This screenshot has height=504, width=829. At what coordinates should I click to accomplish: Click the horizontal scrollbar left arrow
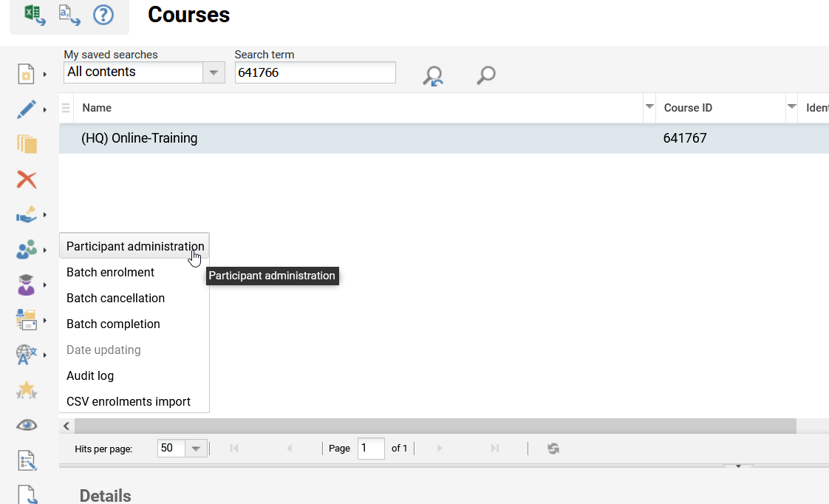point(66,426)
